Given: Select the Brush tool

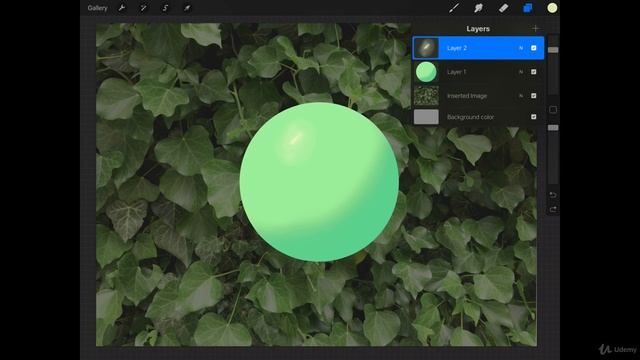Looking at the screenshot, I should [454, 8].
